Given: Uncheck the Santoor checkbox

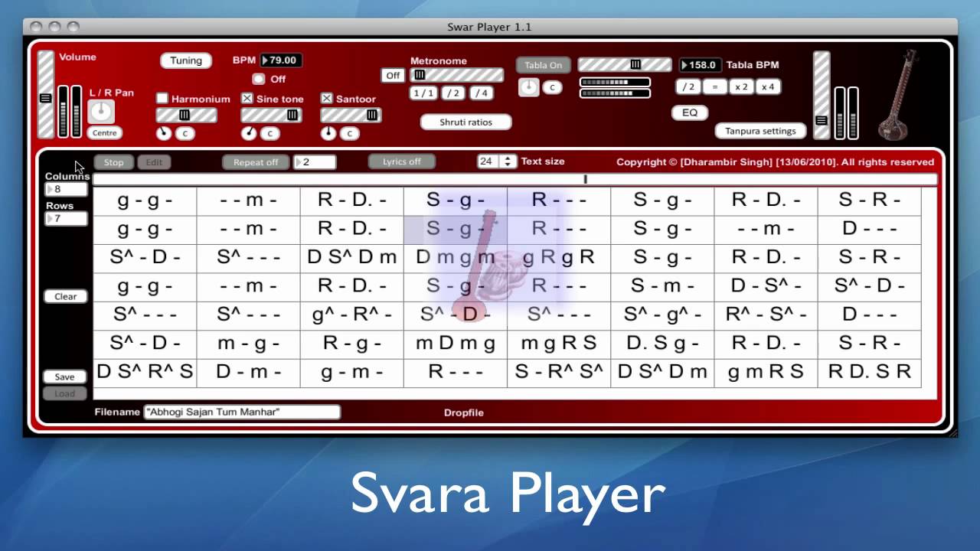Looking at the screenshot, I should [326, 99].
